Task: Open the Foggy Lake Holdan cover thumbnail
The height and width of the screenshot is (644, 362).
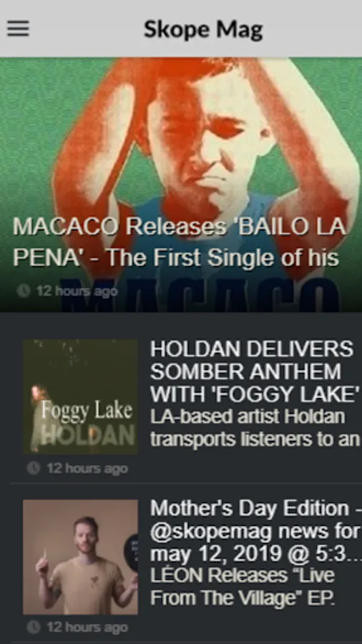Action: pos(80,396)
